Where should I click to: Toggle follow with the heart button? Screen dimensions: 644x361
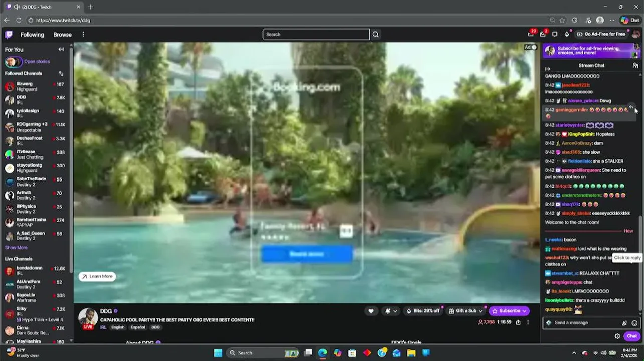371,311
